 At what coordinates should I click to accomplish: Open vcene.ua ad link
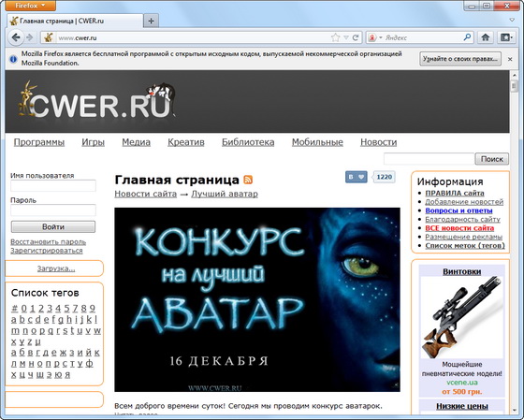[462, 383]
